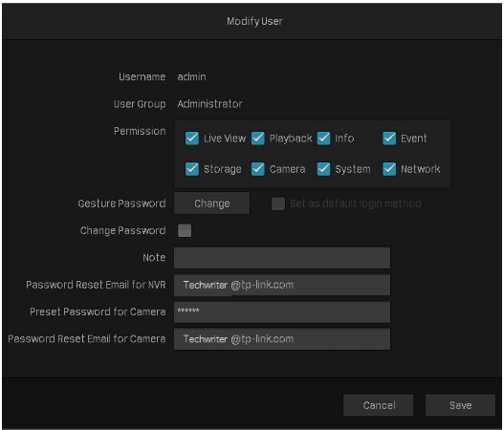Uncheck the Camera permission checkbox
This screenshot has height=430, width=504.
click(x=258, y=169)
